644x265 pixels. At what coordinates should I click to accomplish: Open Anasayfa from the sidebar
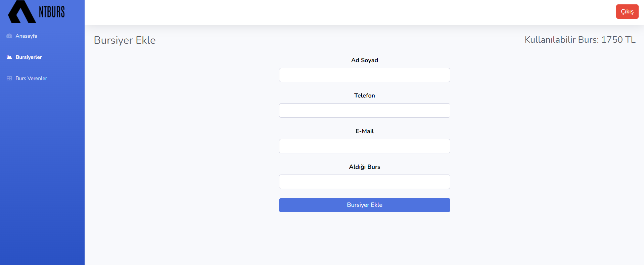[27, 36]
